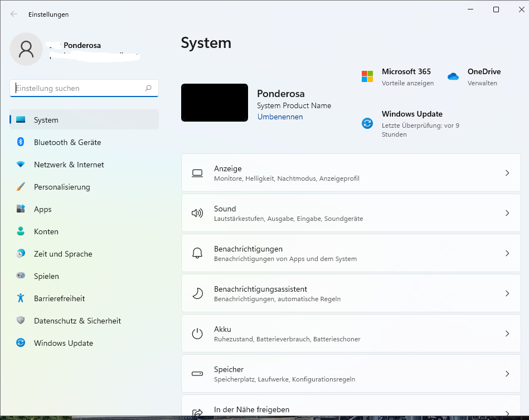Open Barrierefreiheit settings

point(84,298)
